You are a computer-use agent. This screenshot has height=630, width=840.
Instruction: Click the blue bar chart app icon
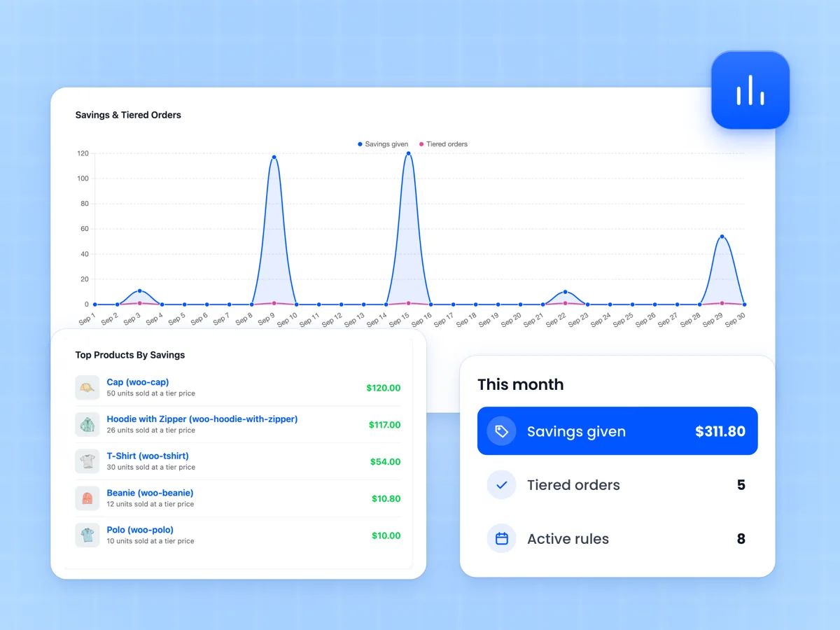750,90
